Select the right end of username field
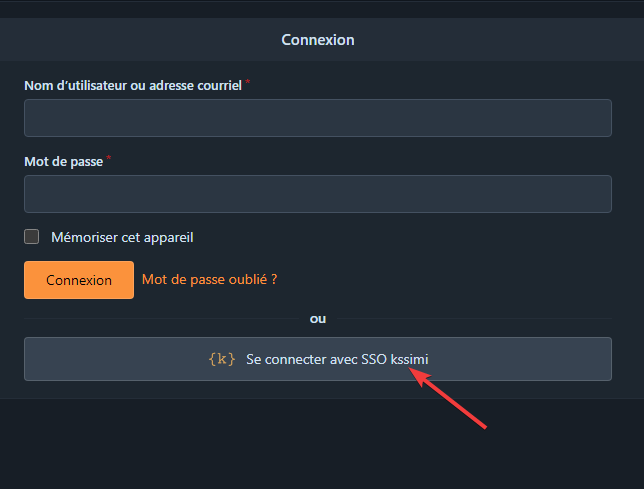 [x=600, y=118]
